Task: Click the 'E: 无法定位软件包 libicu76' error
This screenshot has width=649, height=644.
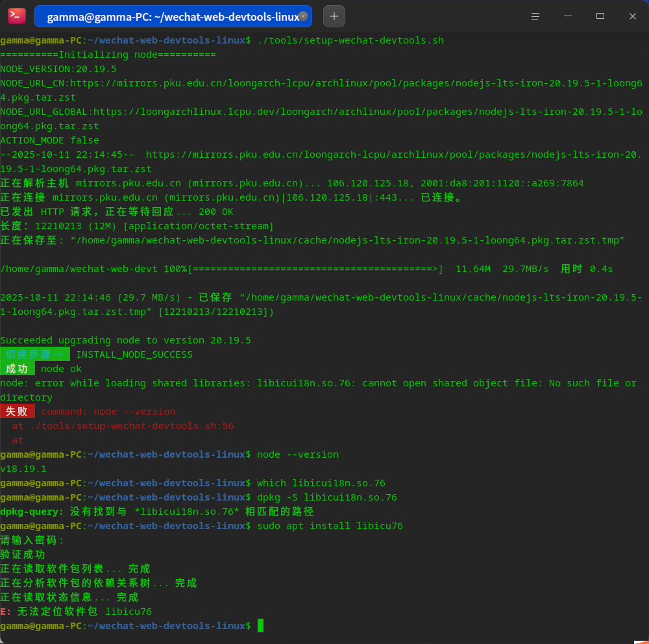Action: (x=76, y=612)
